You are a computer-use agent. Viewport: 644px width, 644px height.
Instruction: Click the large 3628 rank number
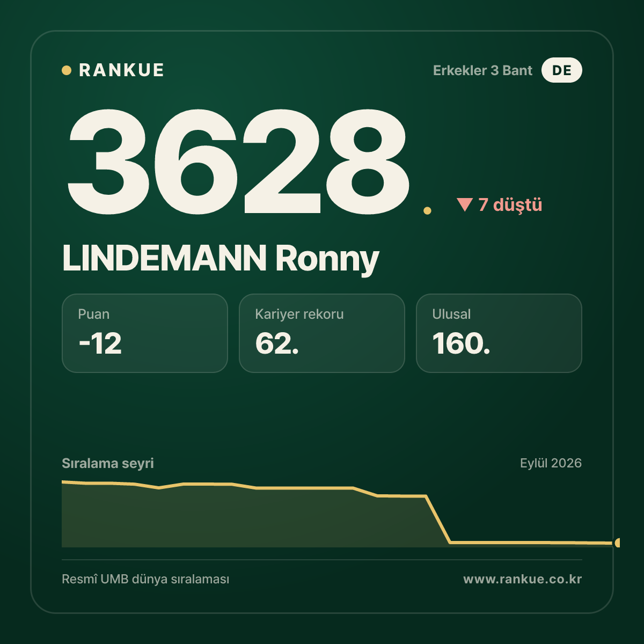(238, 161)
